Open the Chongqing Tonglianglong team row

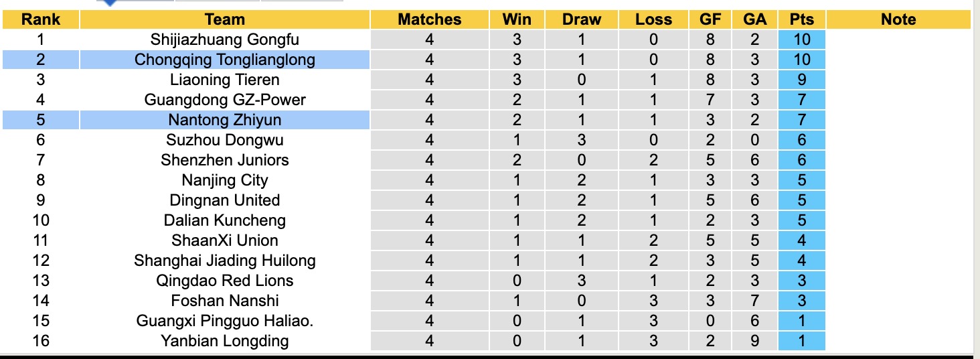(x=224, y=60)
